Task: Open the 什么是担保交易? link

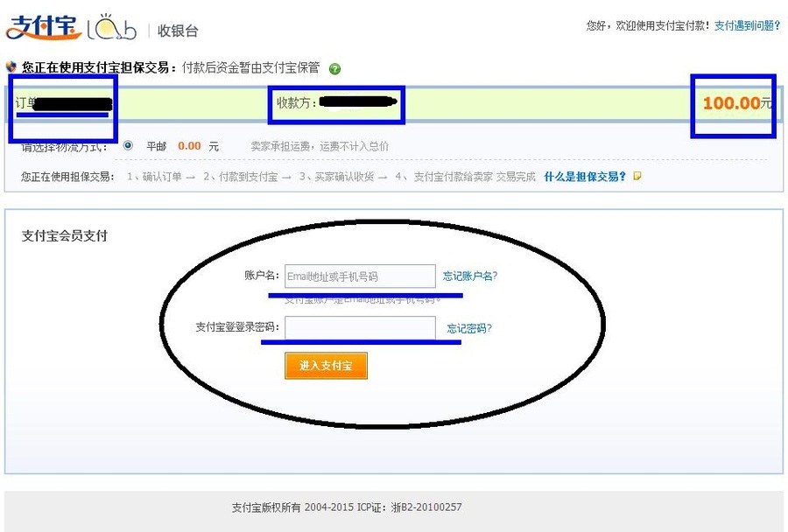Action: click(585, 177)
